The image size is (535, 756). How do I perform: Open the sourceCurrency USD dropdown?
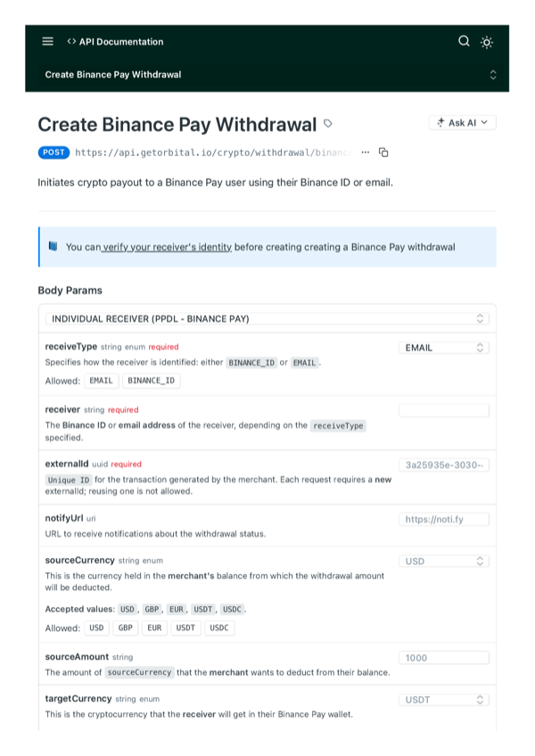(443, 561)
